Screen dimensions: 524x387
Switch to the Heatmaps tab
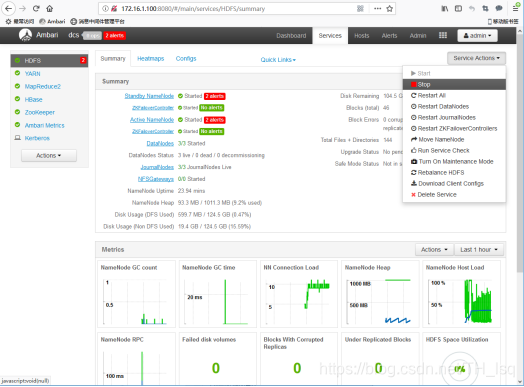coord(151,58)
